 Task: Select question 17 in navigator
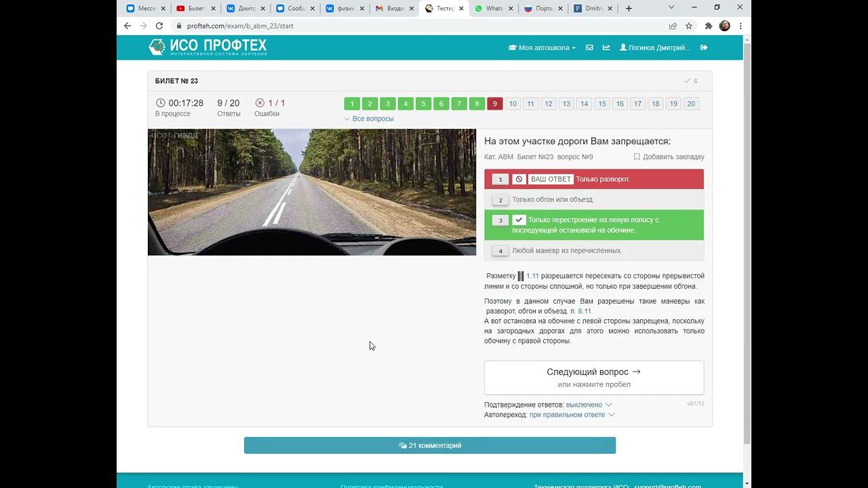[637, 104]
